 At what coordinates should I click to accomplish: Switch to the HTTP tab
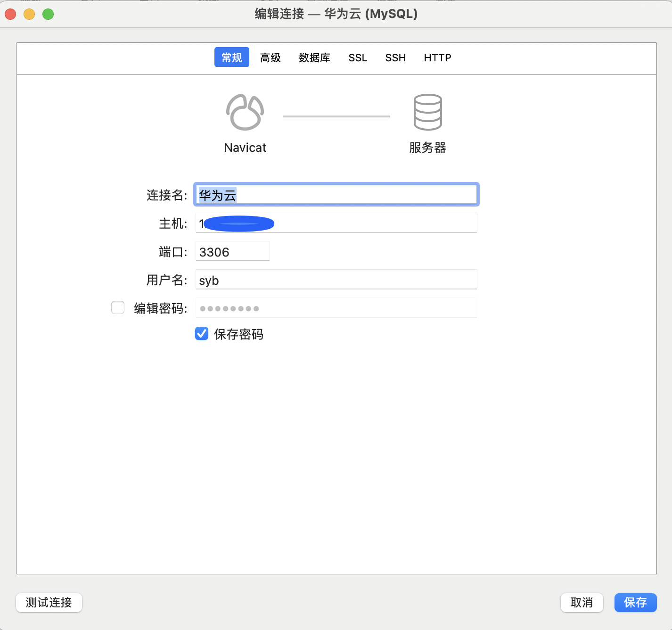(x=437, y=58)
